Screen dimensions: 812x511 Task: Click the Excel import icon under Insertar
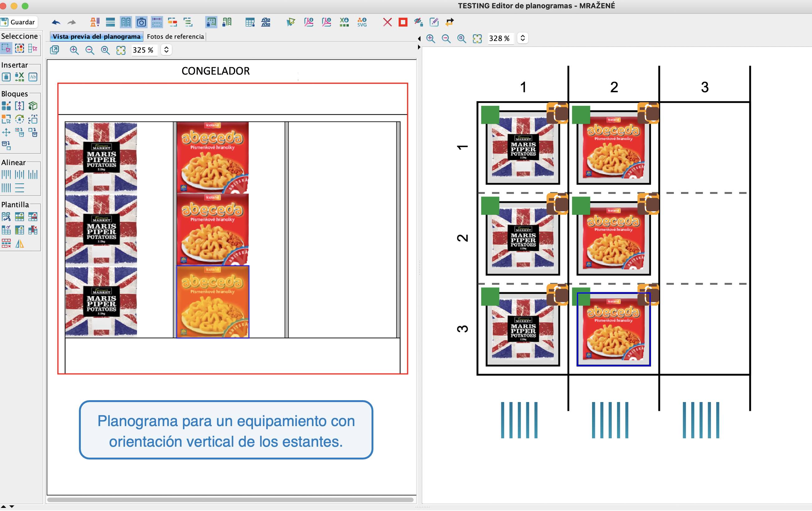coord(19,77)
